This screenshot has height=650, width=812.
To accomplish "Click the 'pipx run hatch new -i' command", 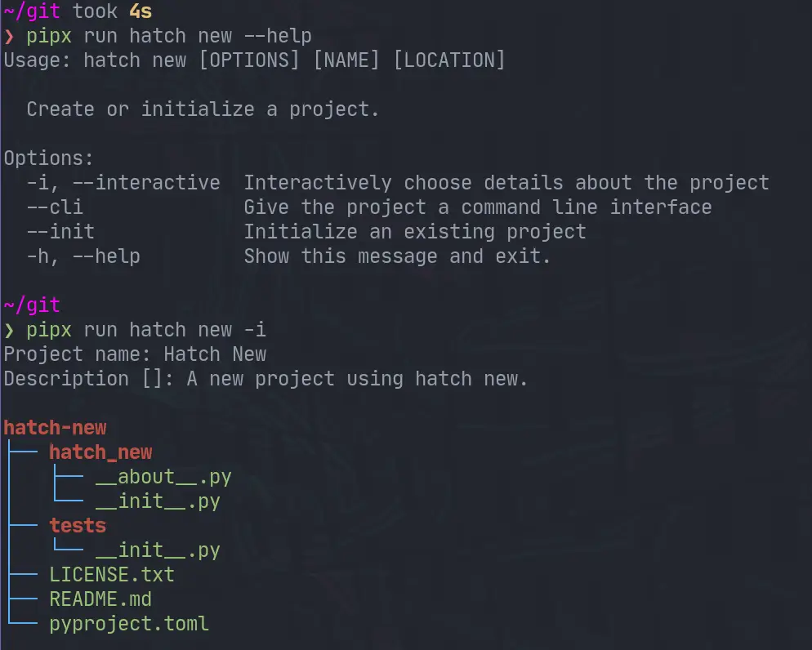I will click(x=145, y=330).
